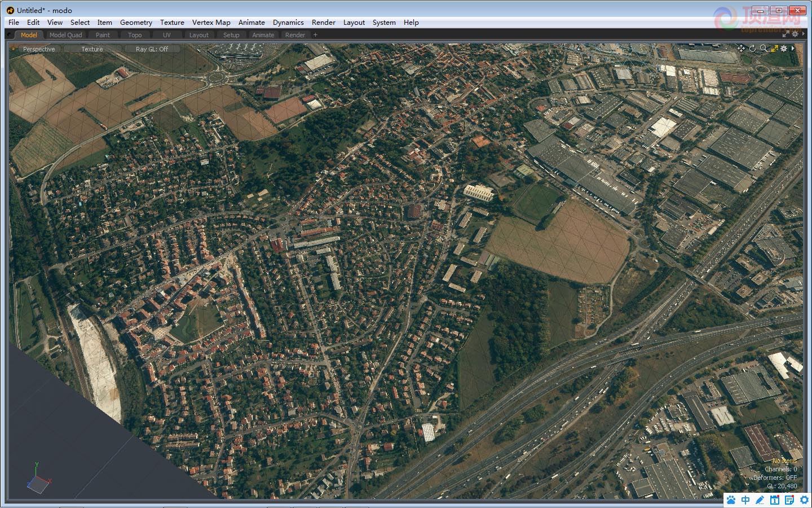Open the Vertex Map menu
Image resolution: width=812 pixels, height=508 pixels.
(211, 23)
